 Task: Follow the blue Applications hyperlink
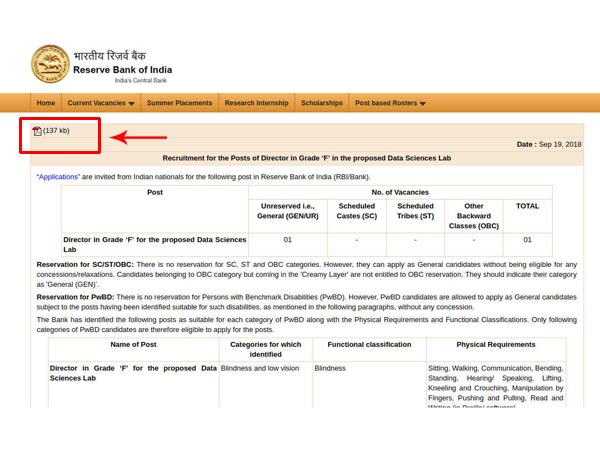[x=58, y=177]
